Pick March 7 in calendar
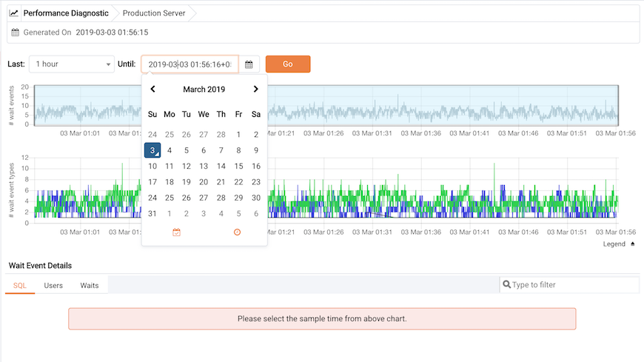The height and width of the screenshot is (362, 644). point(221,150)
